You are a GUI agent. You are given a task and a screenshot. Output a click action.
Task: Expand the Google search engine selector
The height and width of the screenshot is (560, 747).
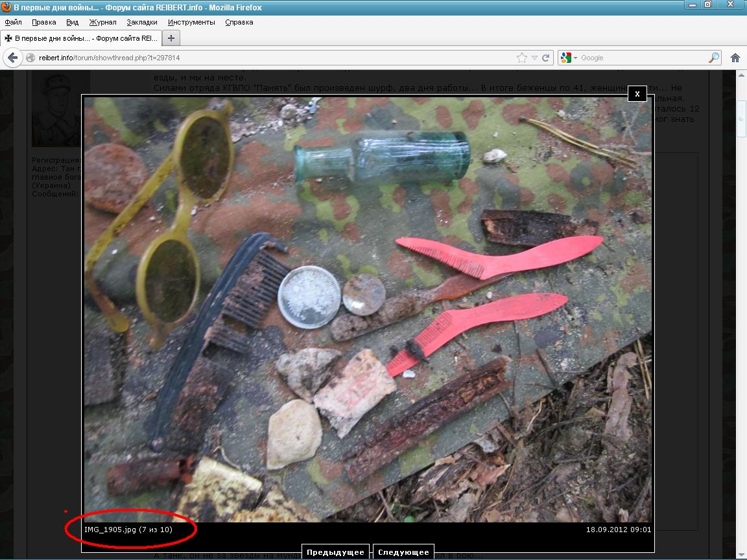pyautogui.click(x=568, y=58)
